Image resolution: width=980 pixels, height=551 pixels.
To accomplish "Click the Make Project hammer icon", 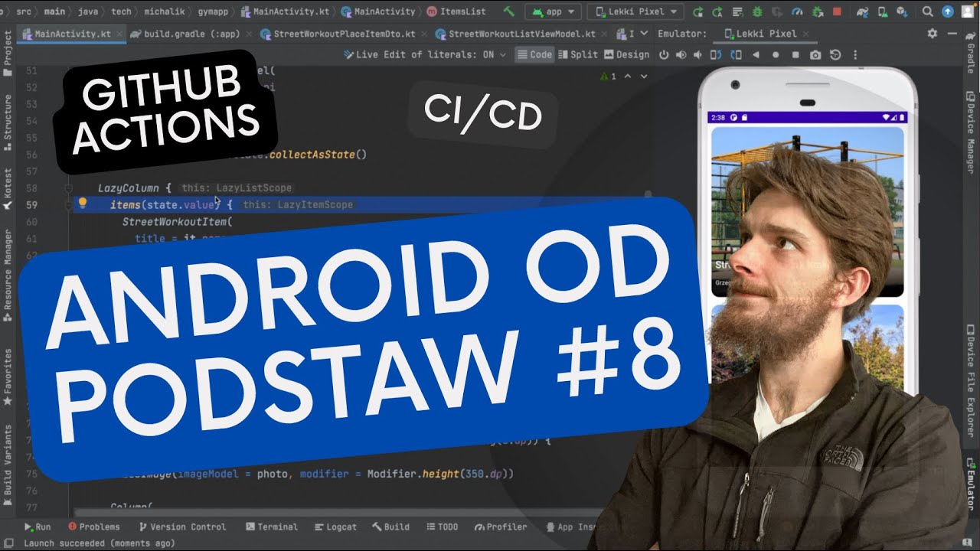I will click(x=509, y=11).
